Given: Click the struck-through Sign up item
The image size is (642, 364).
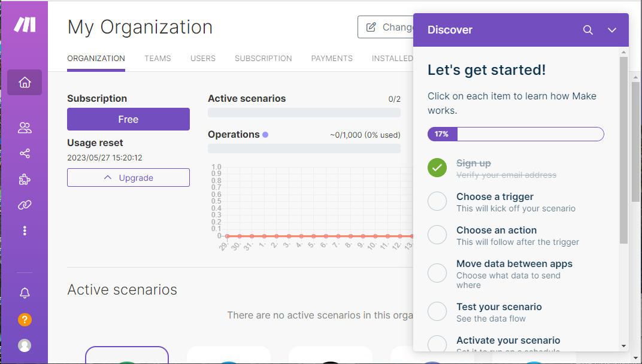Looking at the screenshot, I should pos(506,169).
